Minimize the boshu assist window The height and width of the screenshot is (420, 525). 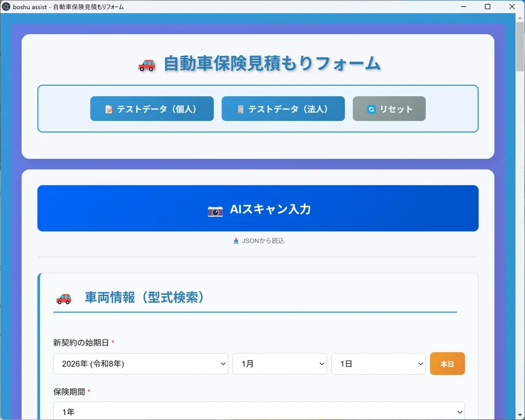[x=463, y=7]
